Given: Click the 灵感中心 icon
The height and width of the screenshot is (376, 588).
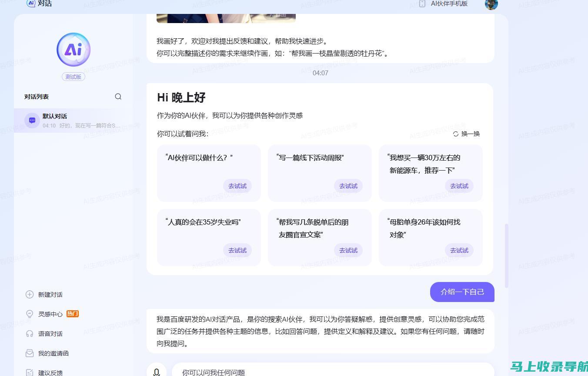Looking at the screenshot, I should point(30,314).
